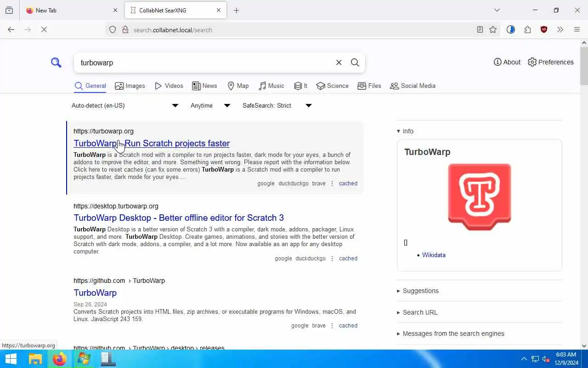Open Windows Start menu
The image size is (588, 368).
[x=11, y=359]
